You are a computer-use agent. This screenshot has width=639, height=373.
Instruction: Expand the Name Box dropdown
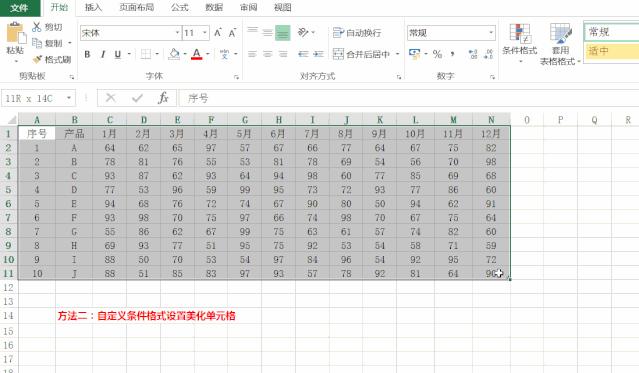click(69, 98)
